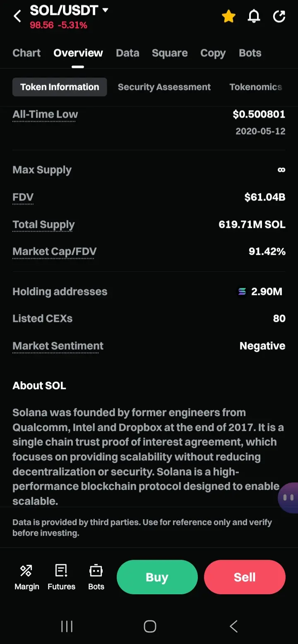This screenshot has height=644, width=298.
Task: Tap the FDV underlined label
Action: point(23,197)
